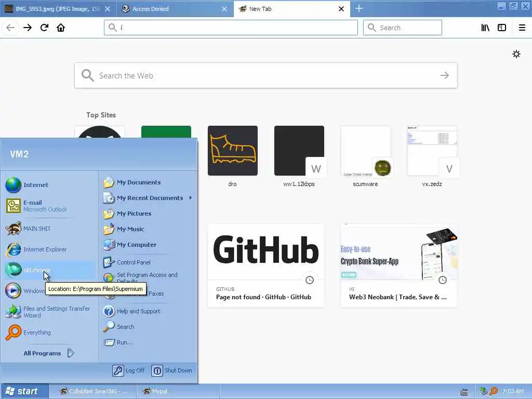Image resolution: width=532 pixels, height=399 pixels.
Task: Open the hamburger application menu
Action: (x=522, y=28)
